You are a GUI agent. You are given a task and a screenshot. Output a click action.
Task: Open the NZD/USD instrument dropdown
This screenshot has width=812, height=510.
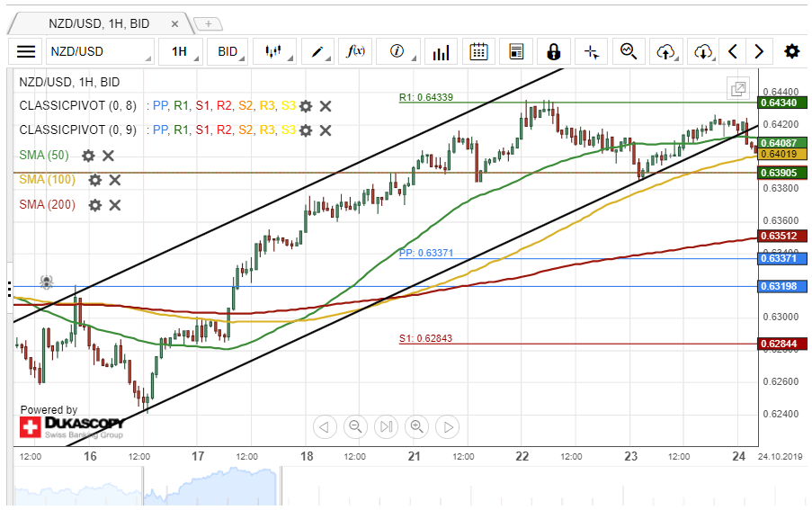[x=100, y=52]
